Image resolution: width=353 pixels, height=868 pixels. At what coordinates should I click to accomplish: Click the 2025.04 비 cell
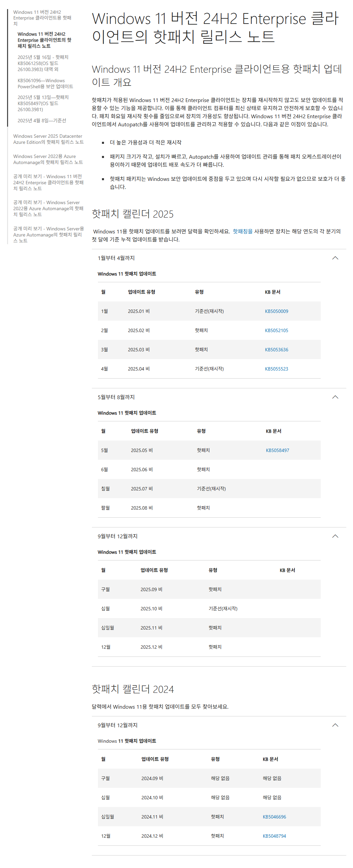(139, 369)
